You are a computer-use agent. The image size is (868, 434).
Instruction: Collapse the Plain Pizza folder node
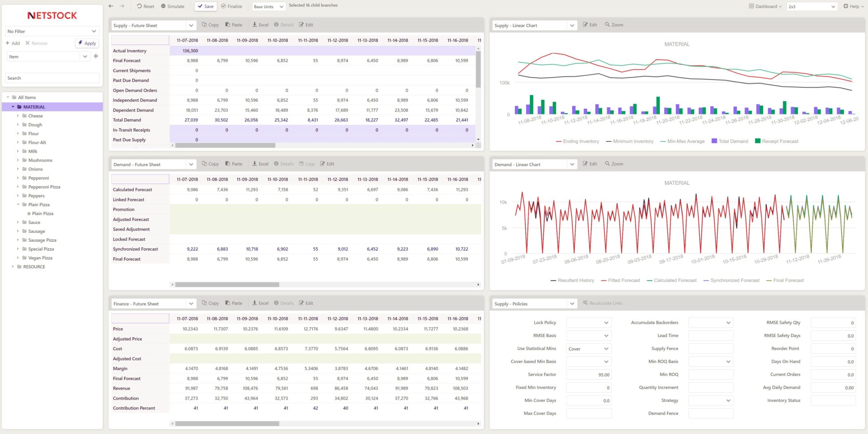tap(18, 205)
